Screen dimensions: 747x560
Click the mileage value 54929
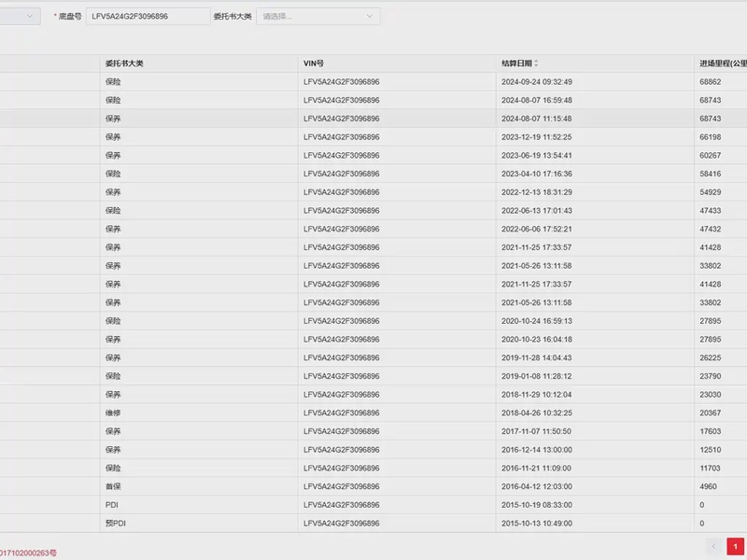click(x=710, y=192)
